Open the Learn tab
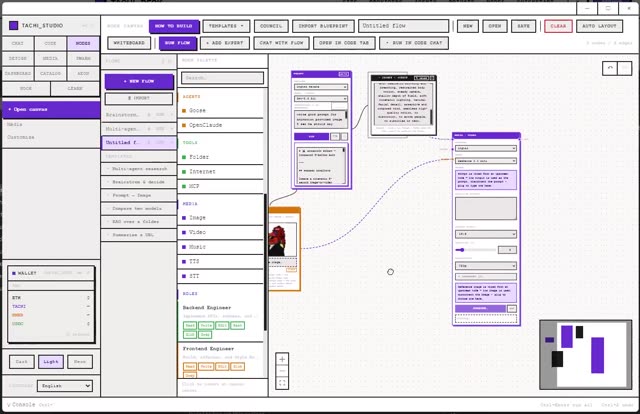The width and height of the screenshot is (640, 414). [x=75, y=89]
